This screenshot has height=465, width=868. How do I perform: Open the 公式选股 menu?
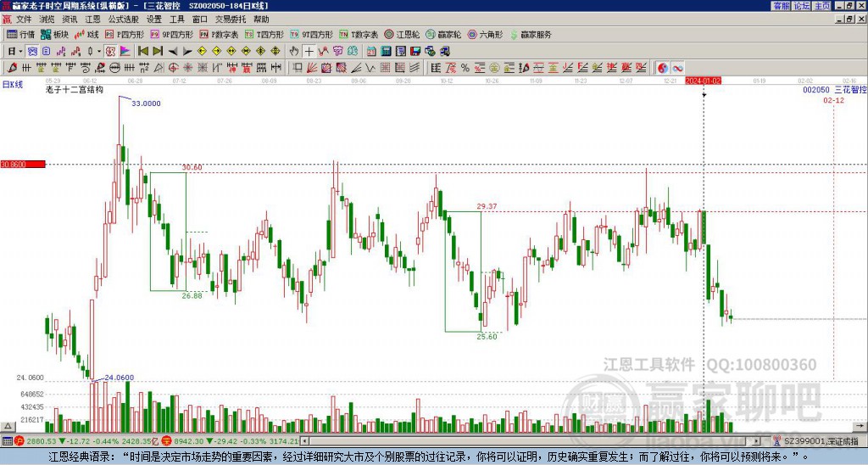point(124,20)
